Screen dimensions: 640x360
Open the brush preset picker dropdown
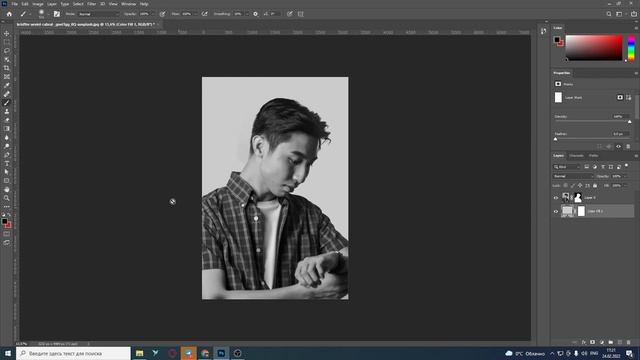[48, 14]
